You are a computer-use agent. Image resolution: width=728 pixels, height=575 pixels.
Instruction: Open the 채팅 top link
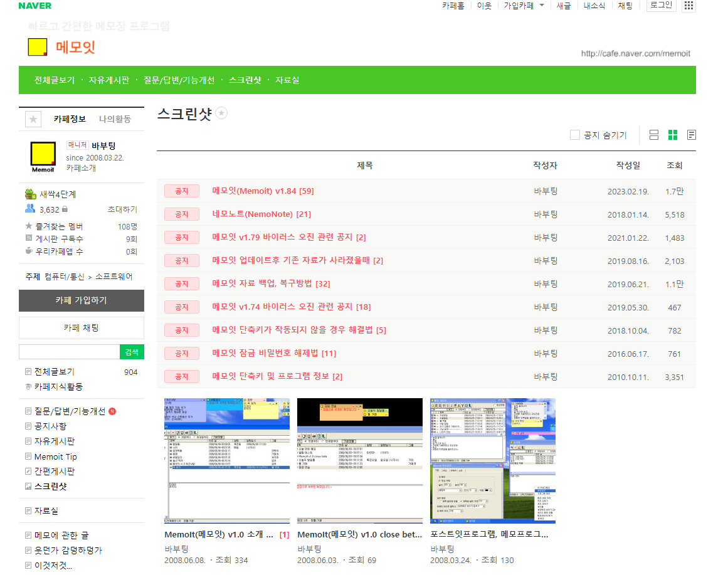point(625,6)
